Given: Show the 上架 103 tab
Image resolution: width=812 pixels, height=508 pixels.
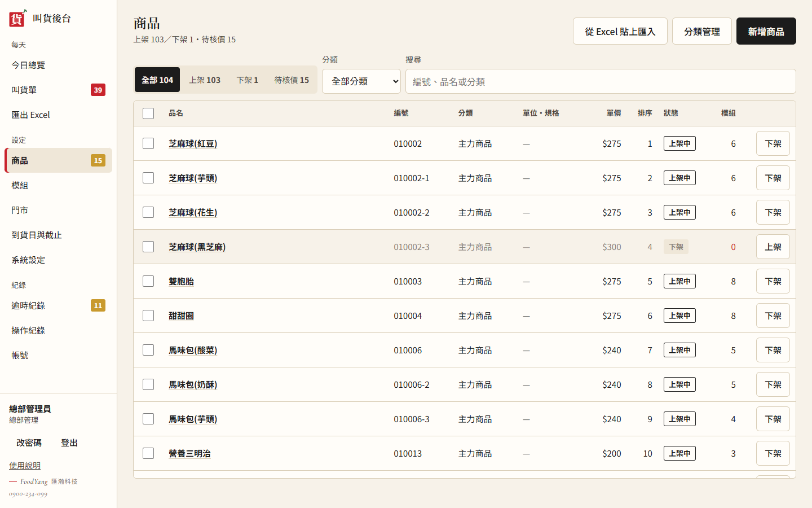Looking at the screenshot, I should (x=205, y=80).
